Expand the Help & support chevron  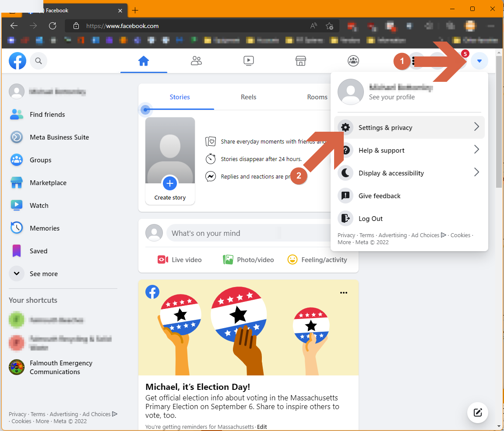point(476,149)
